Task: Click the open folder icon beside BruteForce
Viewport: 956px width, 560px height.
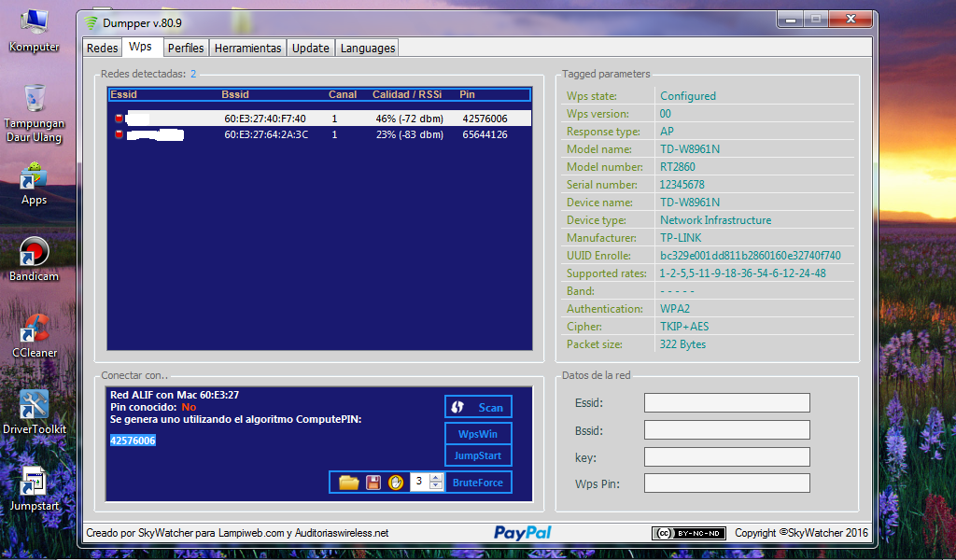Action: [x=349, y=483]
